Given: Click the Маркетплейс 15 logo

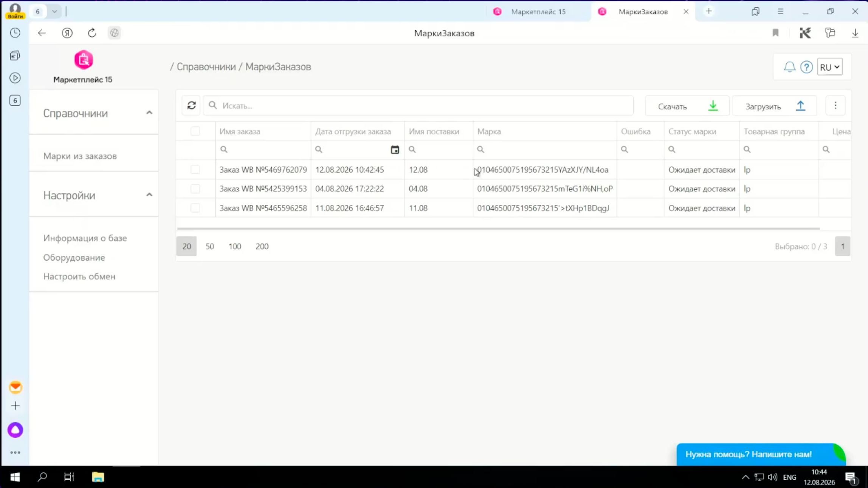Looking at the screenshot, I should [x=84, y=60].
